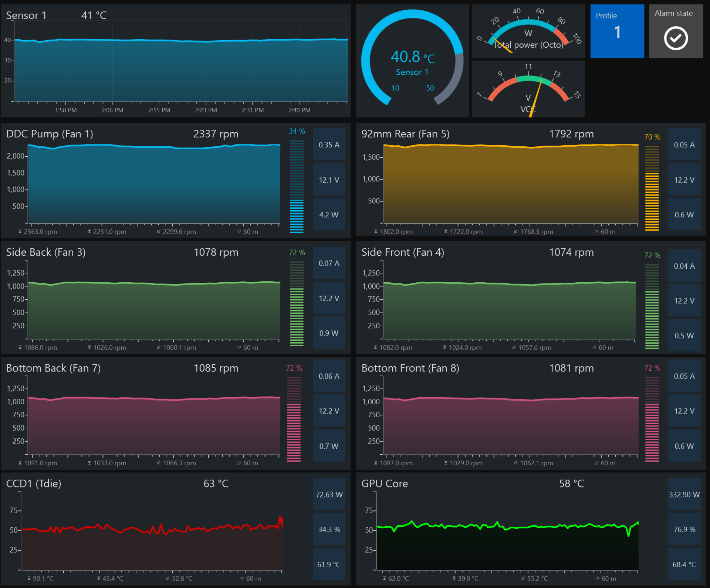Click DDC Pump maximum 2363.0 rpm icon

coord(20,232)
